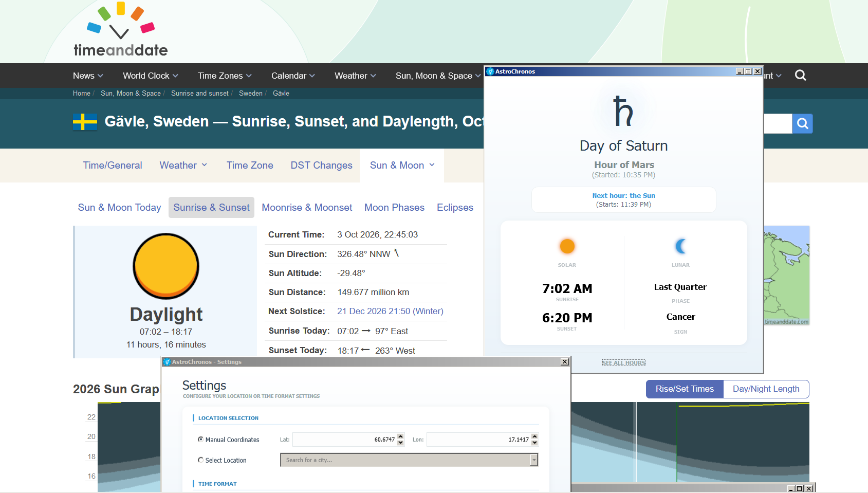Choose the Select Location radio option
The width and height of the screenshot is (868, 493).
[x=200, y=460]
